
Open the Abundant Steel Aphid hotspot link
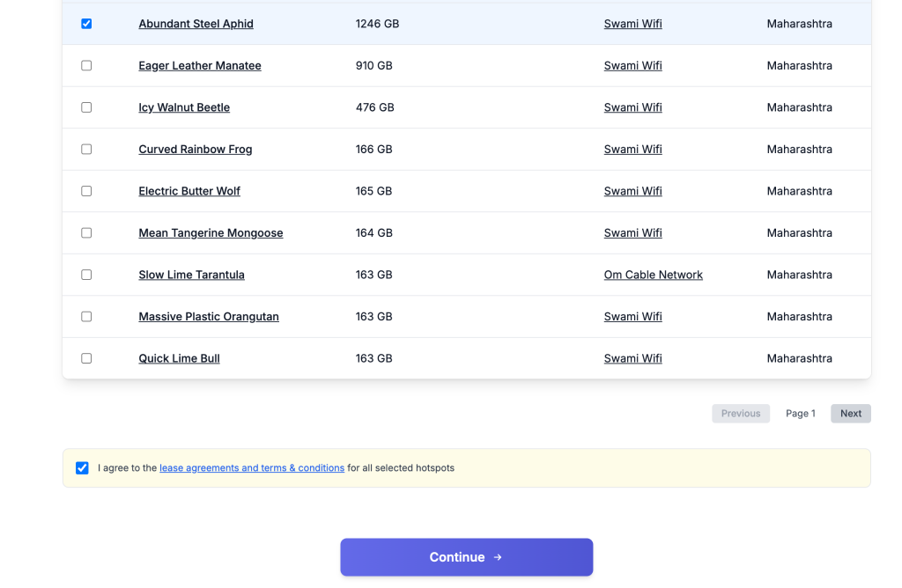point(196,24)
